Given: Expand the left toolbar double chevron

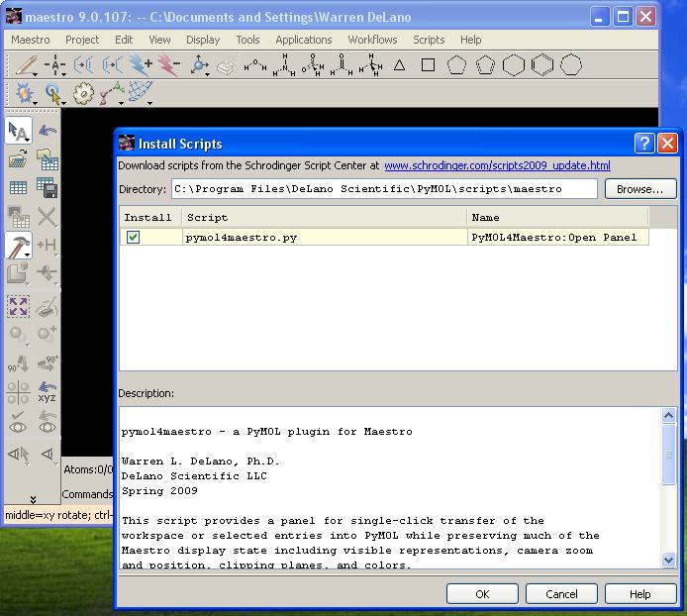Looking at the screenshot, I should (33, 499).
